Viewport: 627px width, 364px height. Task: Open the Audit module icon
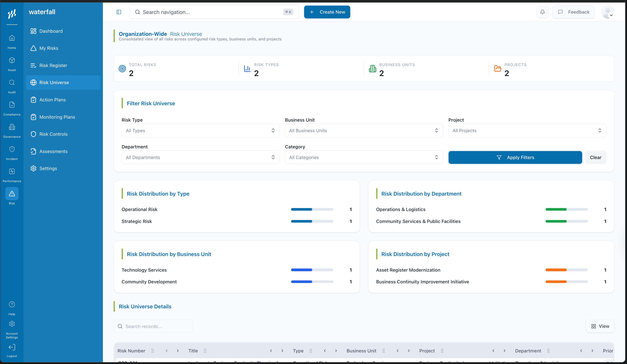12,82
